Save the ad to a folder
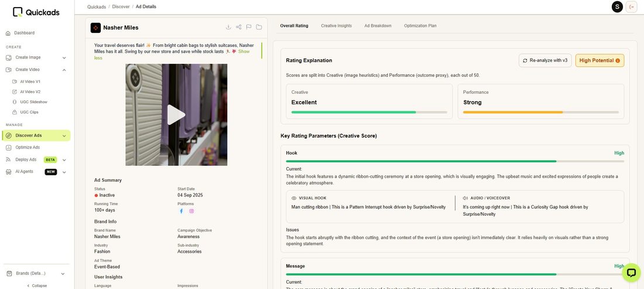Image resolution: width=644 pixels, height=289 pixels. [x=259, y=27]
